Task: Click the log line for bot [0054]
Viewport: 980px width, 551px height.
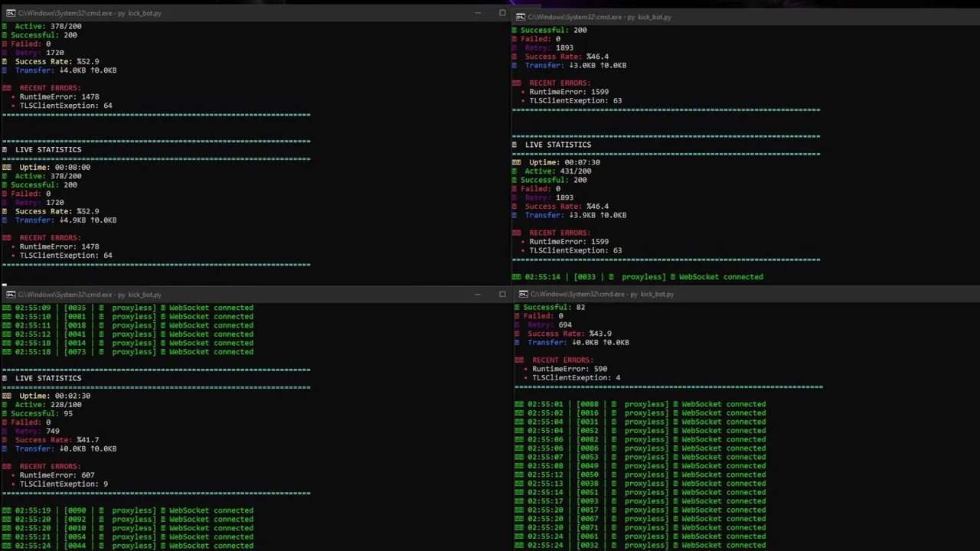Action: coord(128,537)
